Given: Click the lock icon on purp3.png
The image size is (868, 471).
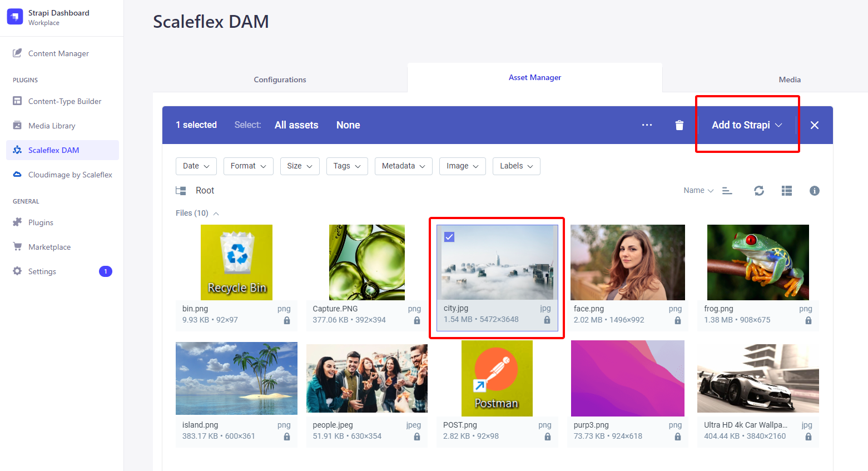Looking at the screenshot, I should pos(678,437).
